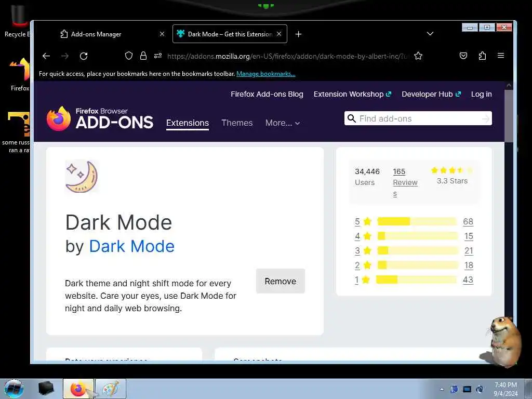Image resolution: width=532 pixels, height=399 pixels.
Task: Open Extension Workshop link
Action: click(352, 95)
